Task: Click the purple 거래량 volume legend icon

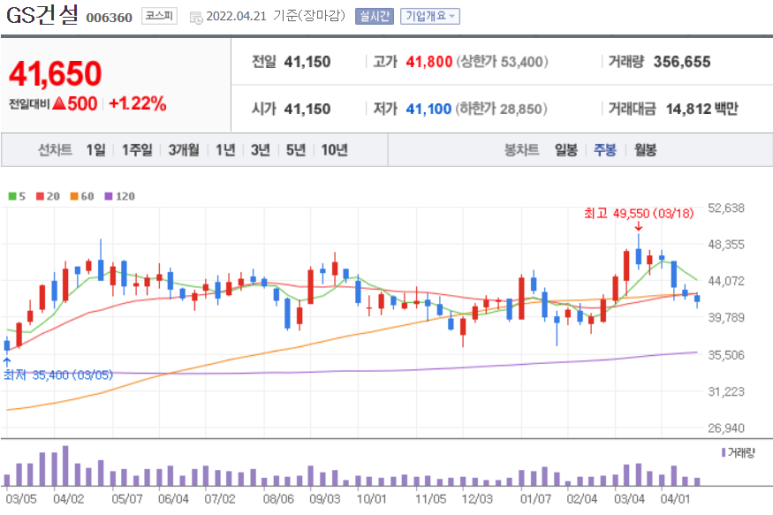Action: tap(725, 453)
